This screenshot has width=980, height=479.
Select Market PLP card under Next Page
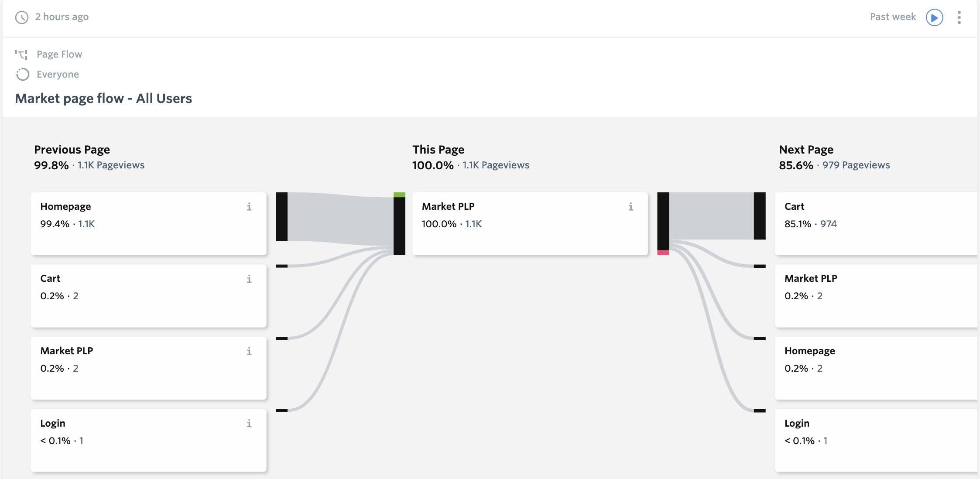pos(876,296)
